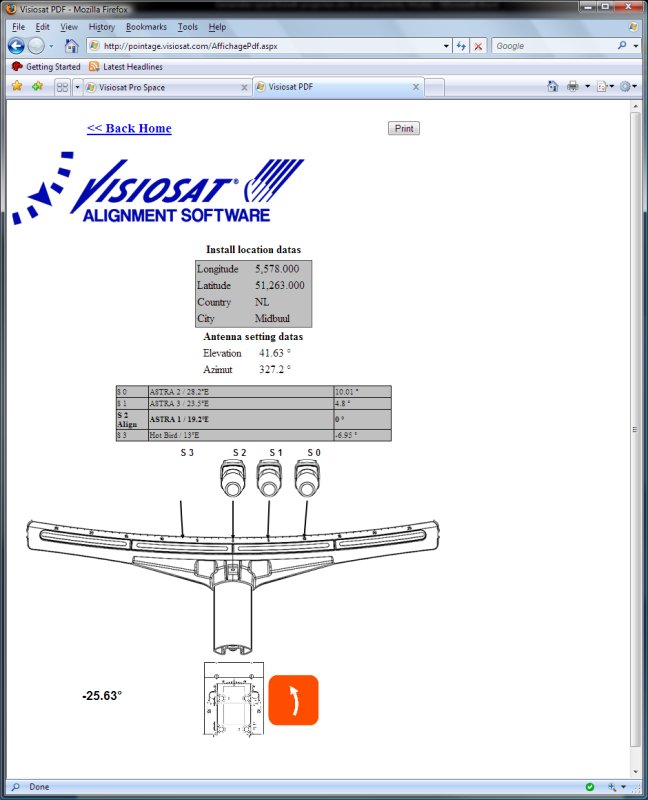Click the Print button on the page
Viewport: 648px width, 800px height.
(x=404, y=128)
